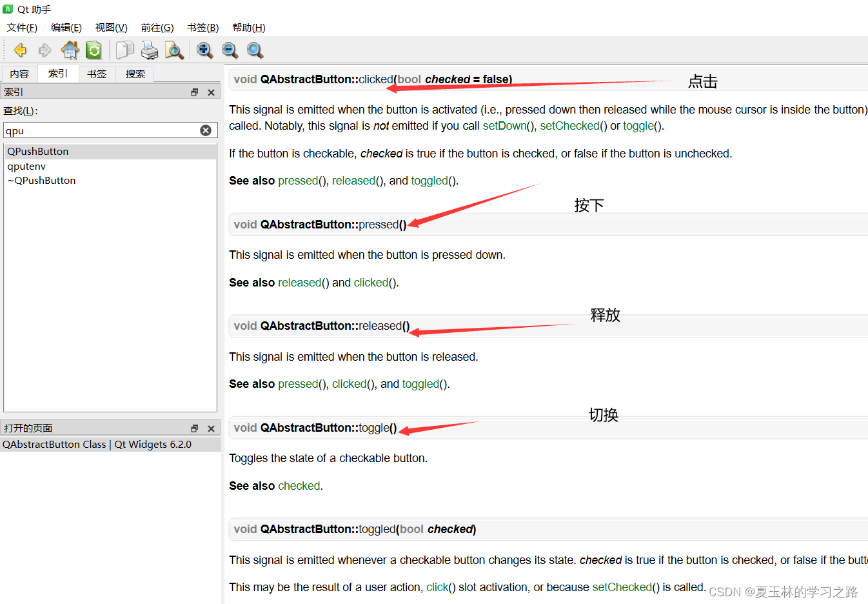The height and width of the screenshot is (604, 868).
Task: Click the QAbstractButton::toggled heading
Action: 355,529
